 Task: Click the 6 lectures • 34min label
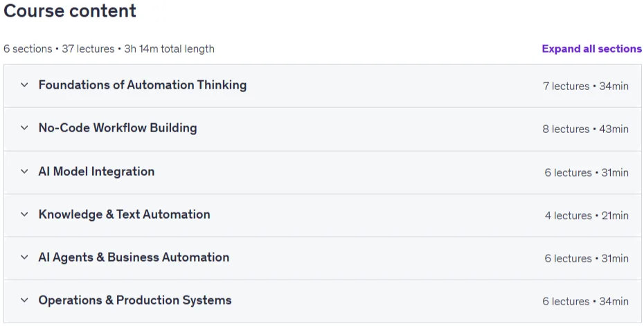pos(586,301)
